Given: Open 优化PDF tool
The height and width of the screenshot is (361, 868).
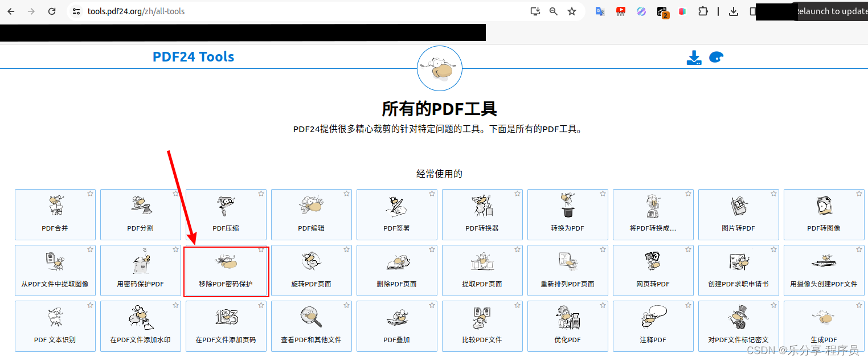Looking at the screenshot, I should coord(567,326).
